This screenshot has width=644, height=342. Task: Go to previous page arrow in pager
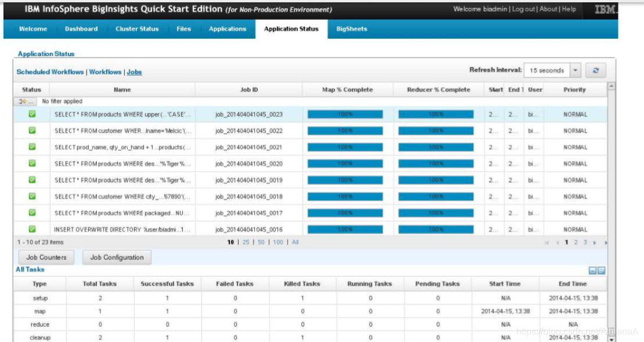557,243
